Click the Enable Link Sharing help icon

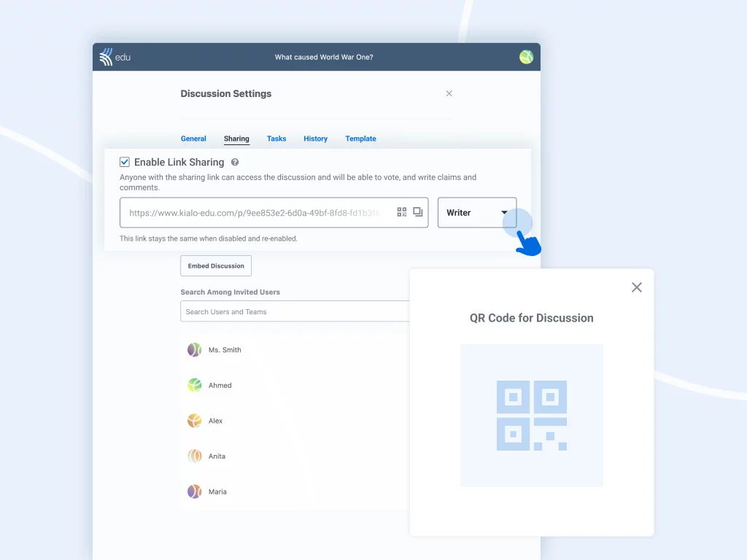(x=235, y=163)
